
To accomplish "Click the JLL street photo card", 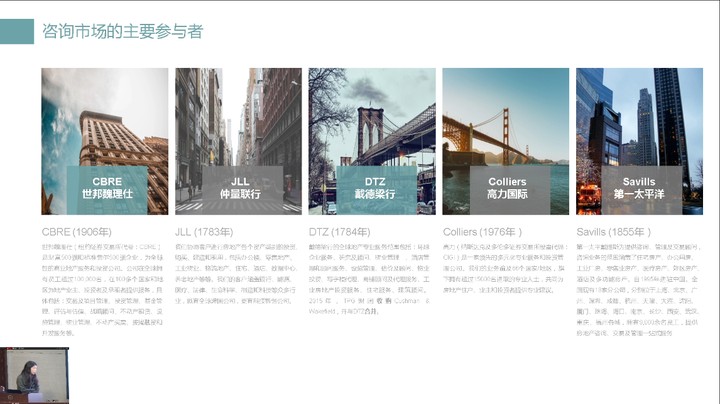I will coord(238,141).
